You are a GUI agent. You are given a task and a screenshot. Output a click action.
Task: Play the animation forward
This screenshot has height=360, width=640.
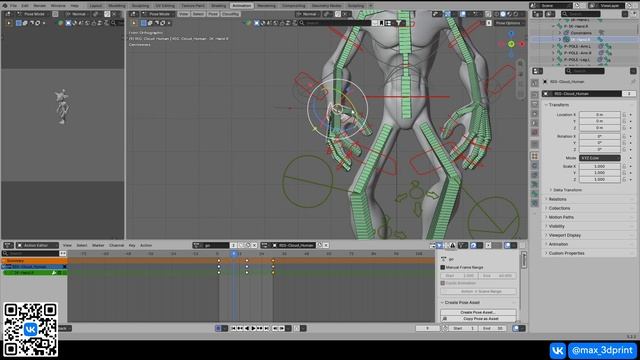253,328
